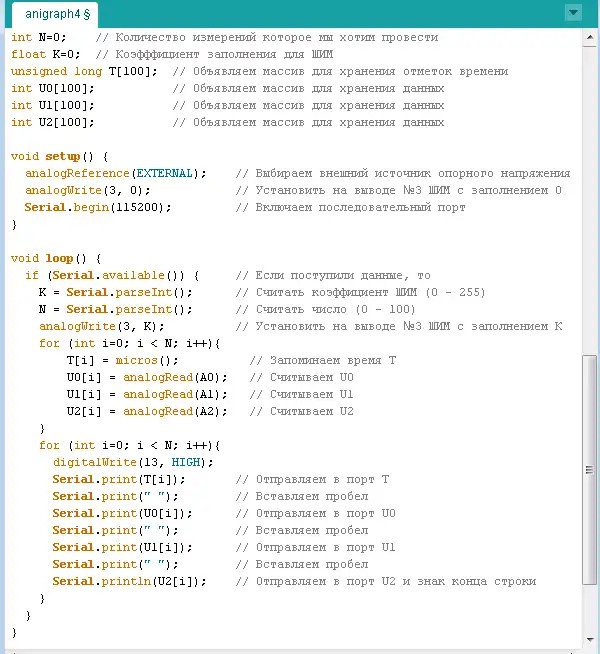Click the 'Serial.print(T[i]);' statement
Image resolution: width=600 pixels, height=654 pixels.
pyautogui.click(x=119, y=480)
